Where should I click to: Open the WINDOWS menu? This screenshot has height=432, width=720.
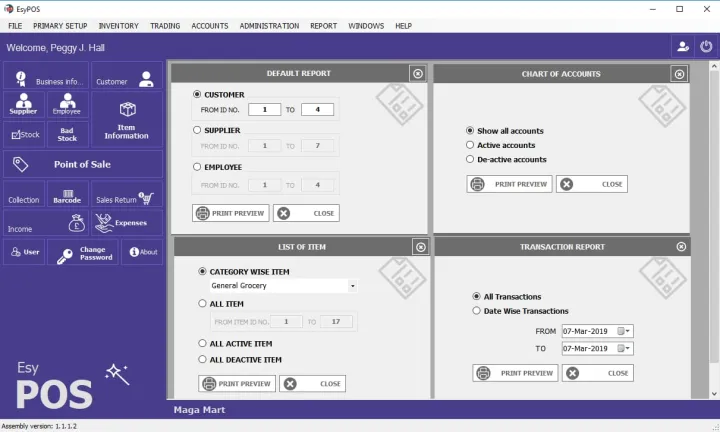coord(366,26)
